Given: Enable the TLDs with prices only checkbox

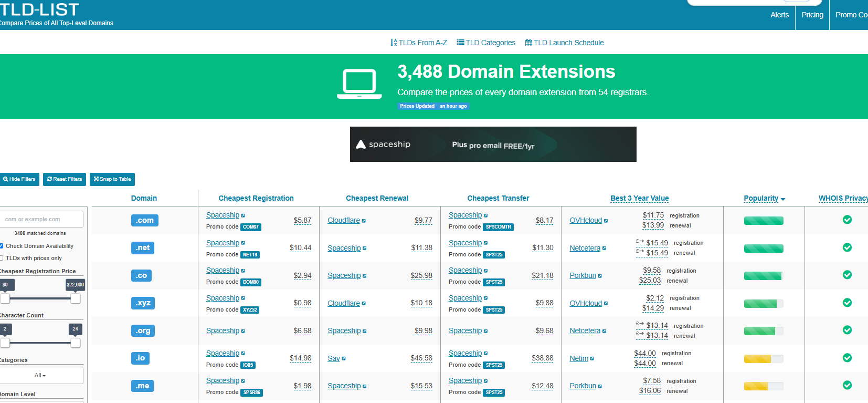Looking at the screenshot, I should click(1, 258).
